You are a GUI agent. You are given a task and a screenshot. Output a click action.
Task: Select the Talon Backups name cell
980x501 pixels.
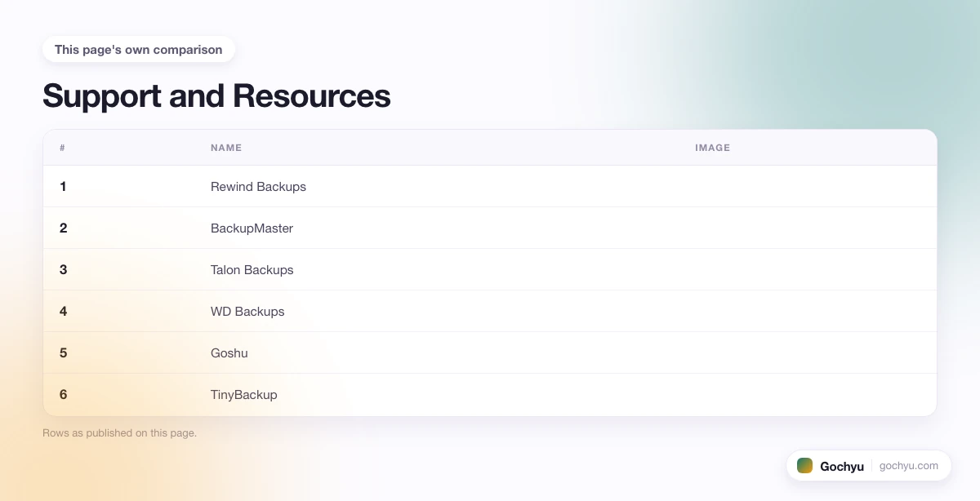252,270
